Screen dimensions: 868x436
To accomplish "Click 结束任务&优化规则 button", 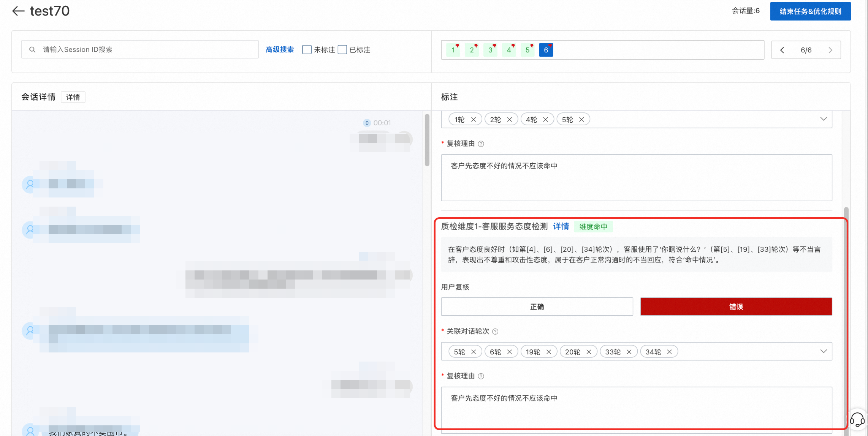I will (x=810, y=11).
